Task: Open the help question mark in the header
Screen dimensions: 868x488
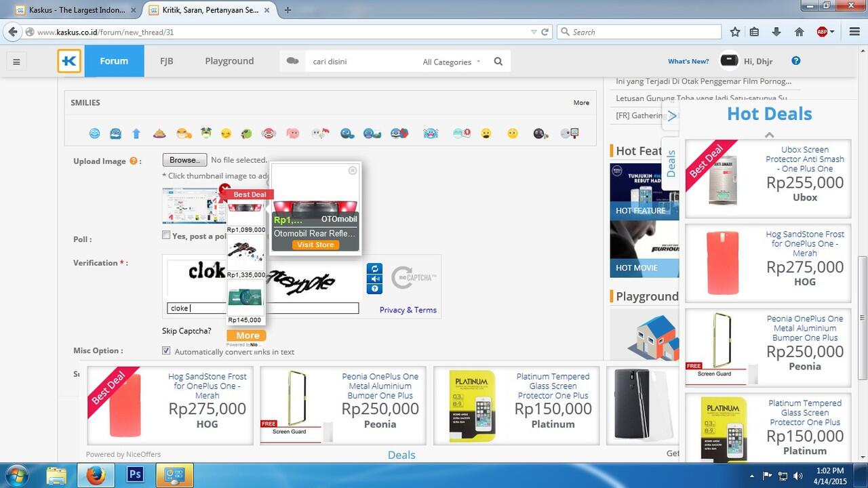Action: pos(796,60)
